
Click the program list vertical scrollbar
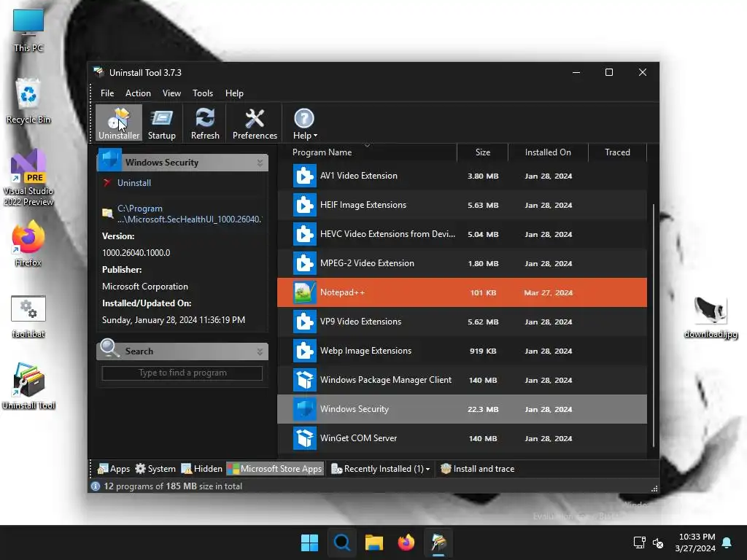coord(653,326)
